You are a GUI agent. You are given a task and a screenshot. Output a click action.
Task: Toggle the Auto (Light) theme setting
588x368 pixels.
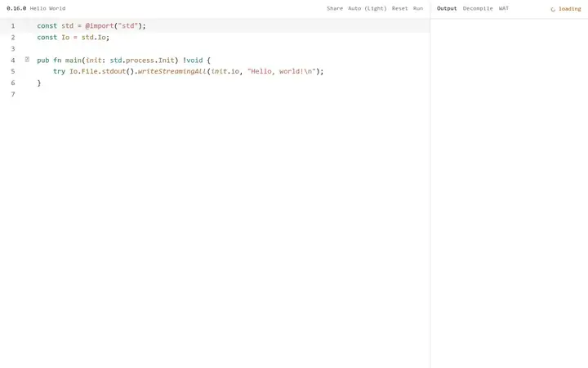pos(367,8)
